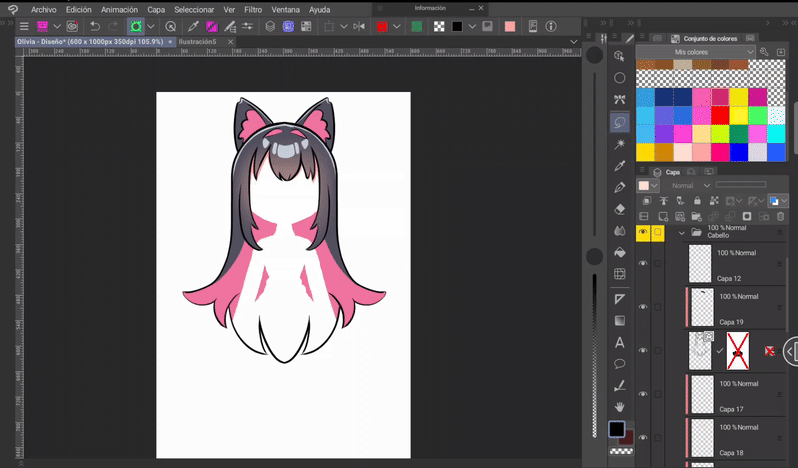The height and width of the screenshot is (468, 798).
Task: Hide the Capa 12 layer
Action: pyautogui.click(x=643, y=264)
